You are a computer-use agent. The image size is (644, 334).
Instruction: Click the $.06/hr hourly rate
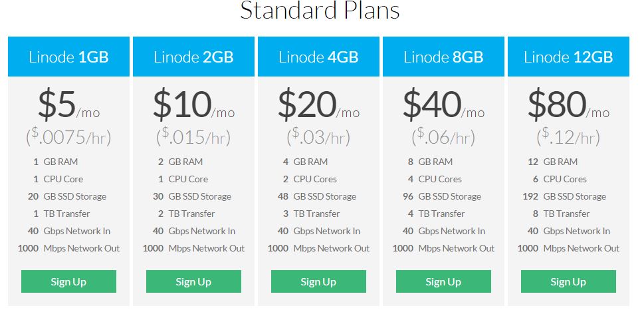(443, 136)
